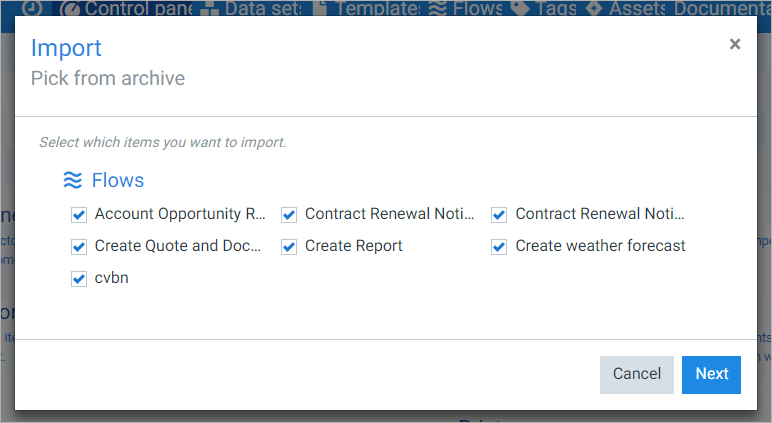Click the Flows section heading
This screenshot has width=772, height=423.
[x=118, y=180]
